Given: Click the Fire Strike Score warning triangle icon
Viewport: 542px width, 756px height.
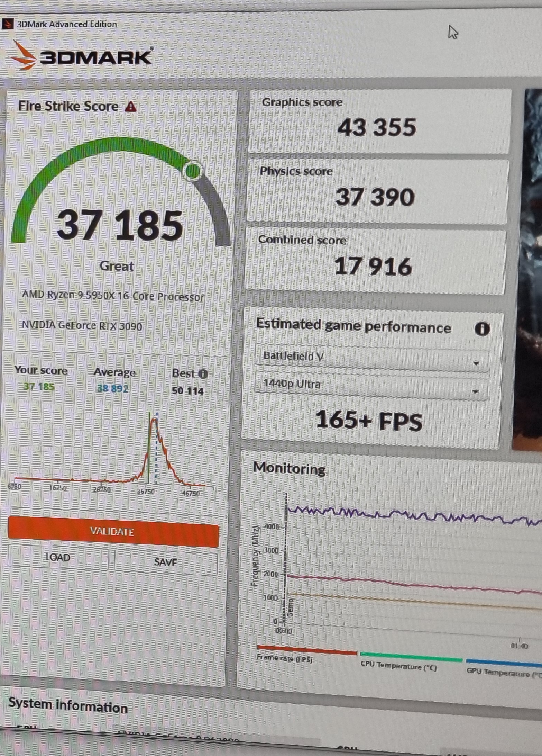Looking at the screenshot, I should pyautogui.click(x=130, y=107).
